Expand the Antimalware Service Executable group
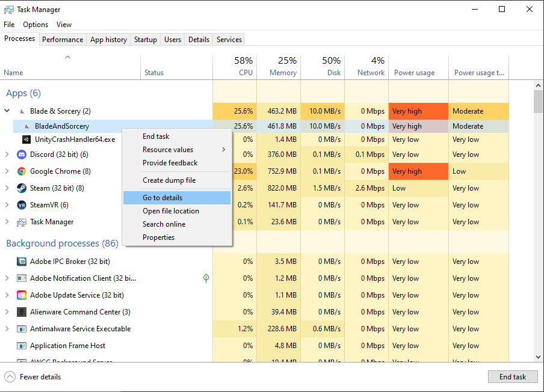This screenshot has height=392, width=544. pos(7,329)
